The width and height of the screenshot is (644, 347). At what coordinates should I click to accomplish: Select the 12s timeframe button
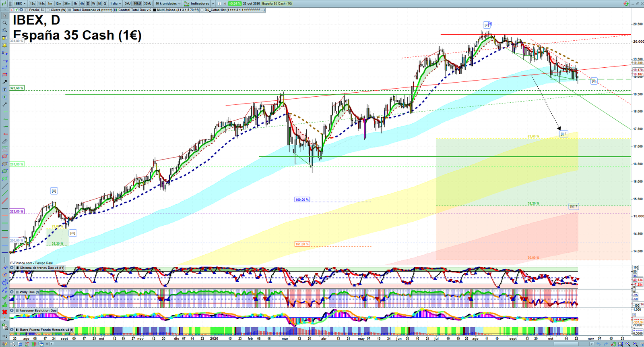click(32, 4)
